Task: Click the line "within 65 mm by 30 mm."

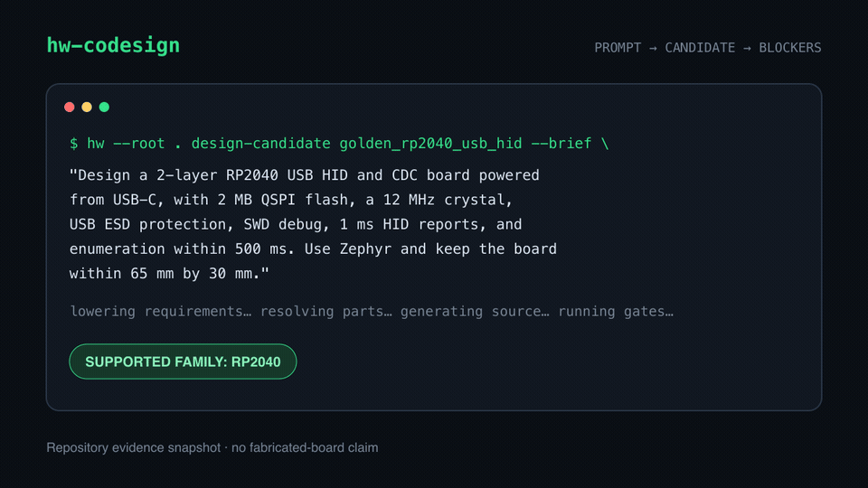Action: [x=169, y=273]
